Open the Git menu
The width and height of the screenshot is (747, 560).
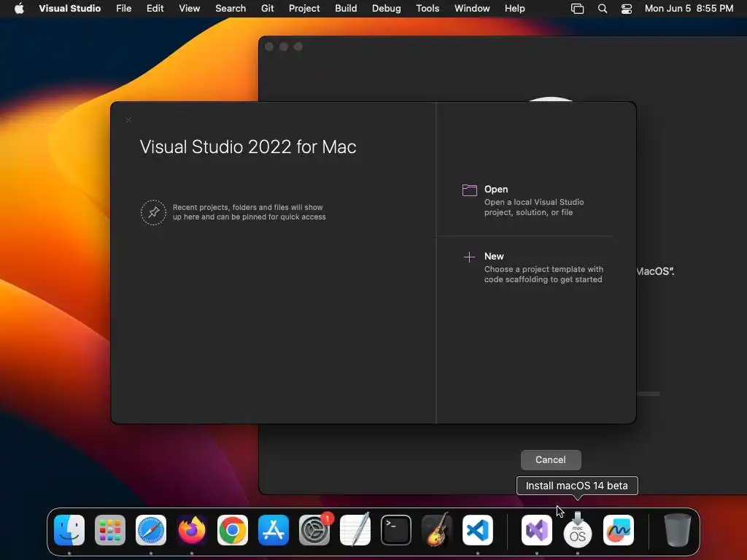pos(267,9)
